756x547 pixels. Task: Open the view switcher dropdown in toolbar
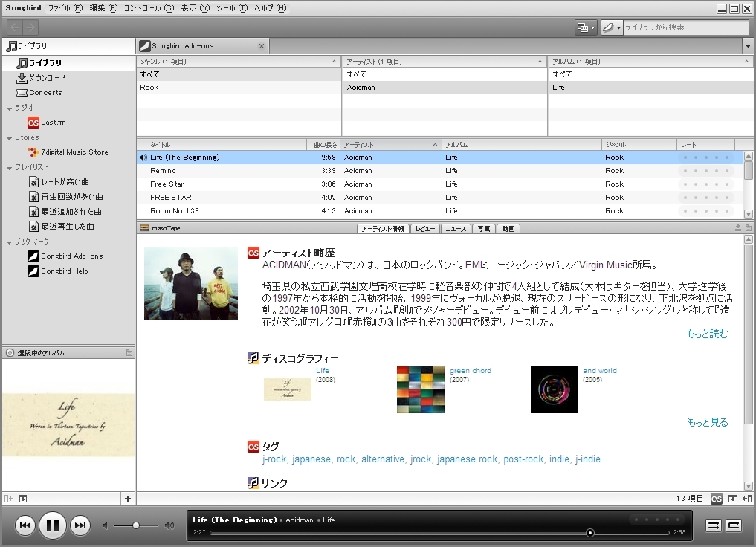(x=586, y=27)
